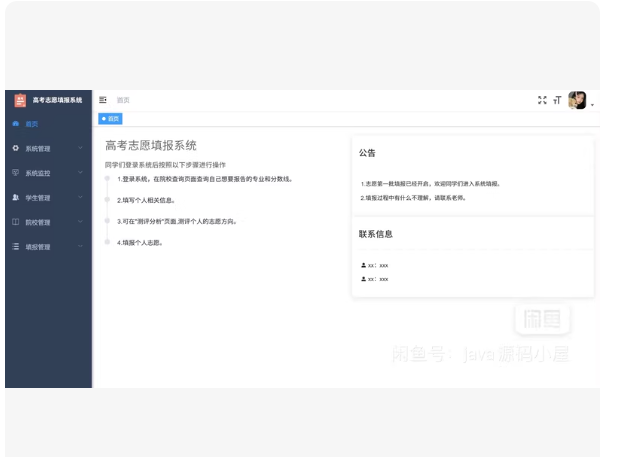Screen dimensions: 626x457
Task: Click the sidebar title 高考志愿填报系统
Action: pos(57,100)
